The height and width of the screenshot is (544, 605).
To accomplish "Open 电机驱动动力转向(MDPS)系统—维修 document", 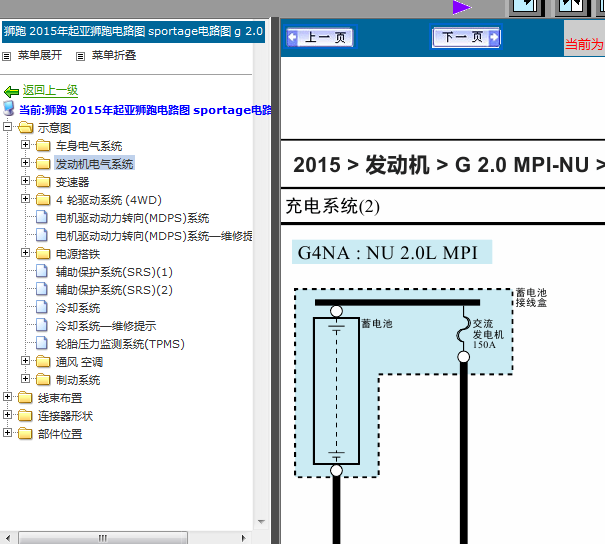I will tap(154, 236).
